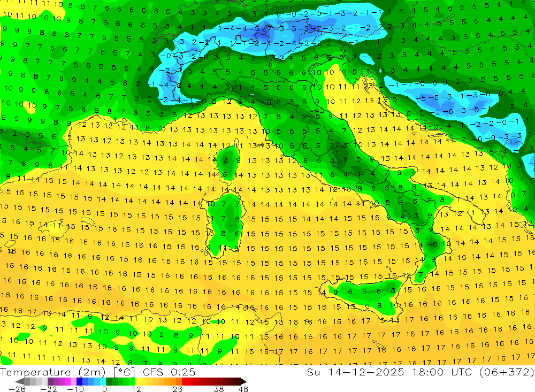Select the darkest blue swatch above -10
This screenshot has width=535, height=392.
click(79, 382)
